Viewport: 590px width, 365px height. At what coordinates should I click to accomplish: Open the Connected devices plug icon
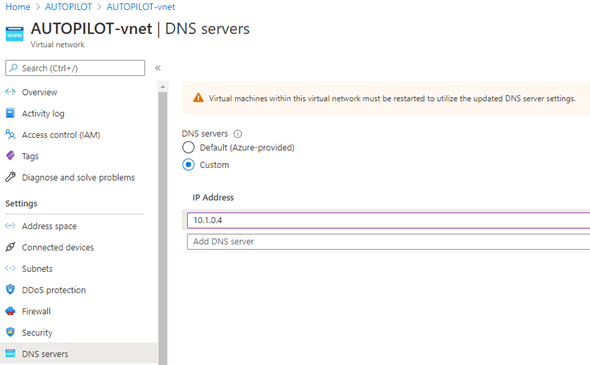[10, 247]
